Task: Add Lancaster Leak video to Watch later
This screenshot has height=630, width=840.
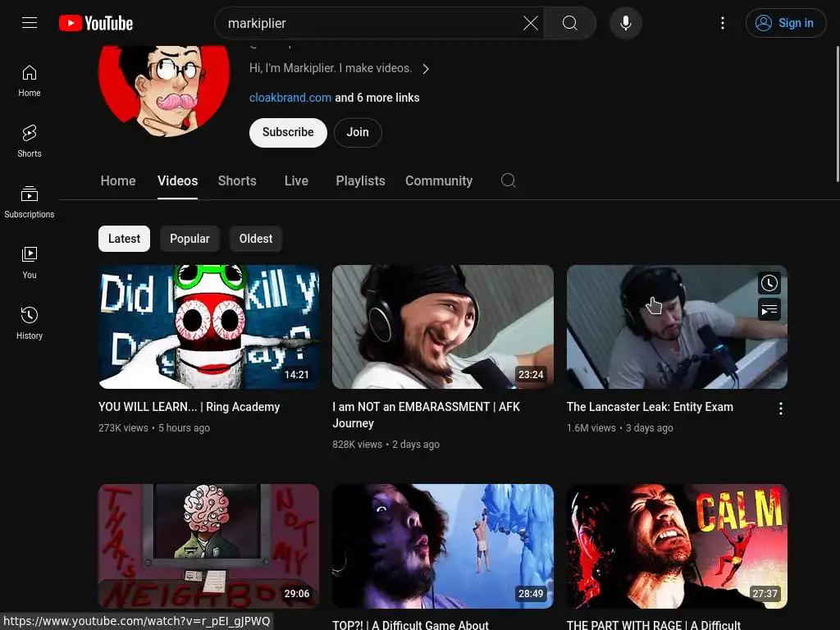Action: [769, 283]
